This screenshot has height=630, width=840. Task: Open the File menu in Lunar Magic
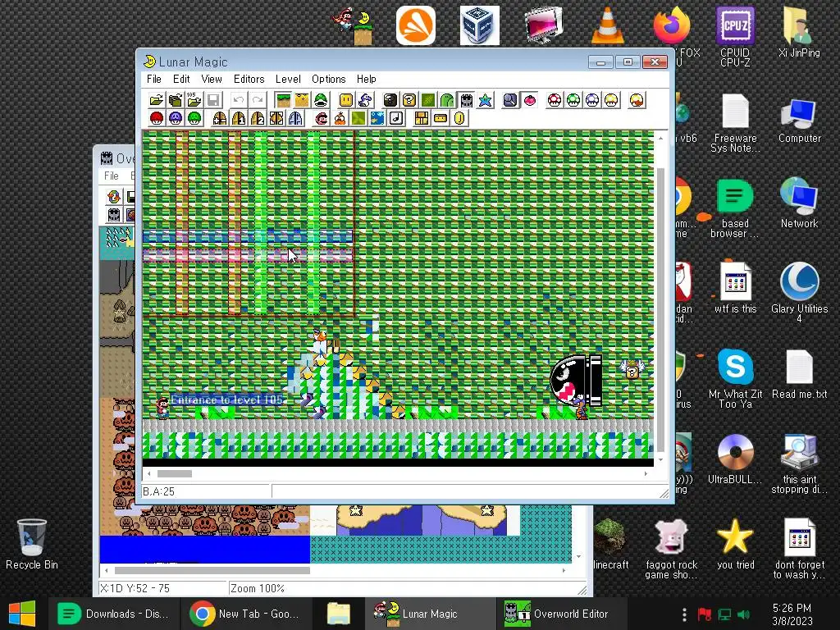(153, 79)
